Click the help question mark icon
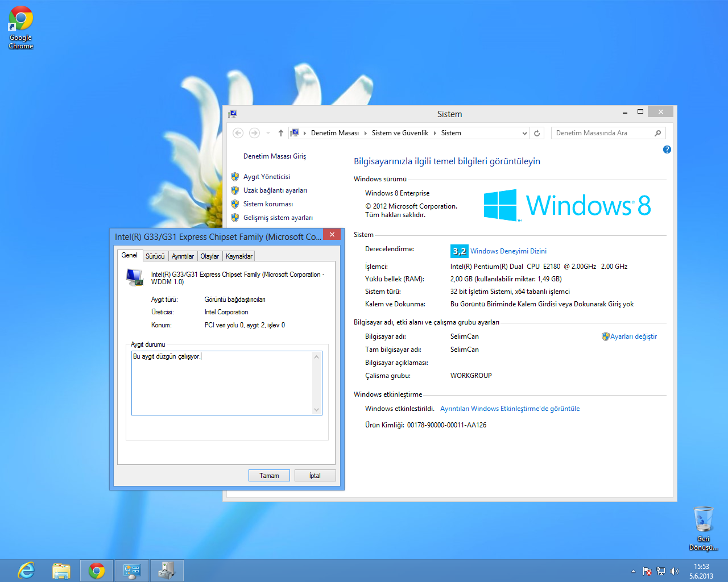The height and width of the screenshot is (582, 728). coord(667,149)
